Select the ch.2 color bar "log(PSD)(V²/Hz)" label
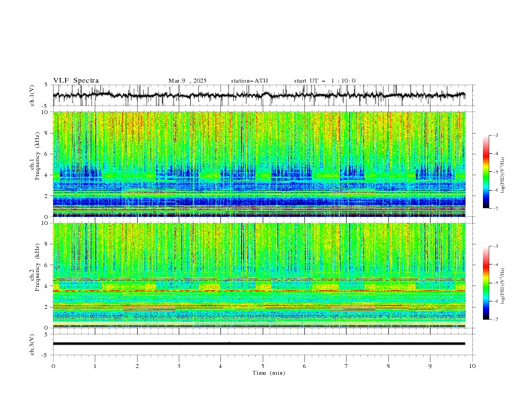Image resolution: width=532 pixels, height=411 pixels. (x=502, y=285)
